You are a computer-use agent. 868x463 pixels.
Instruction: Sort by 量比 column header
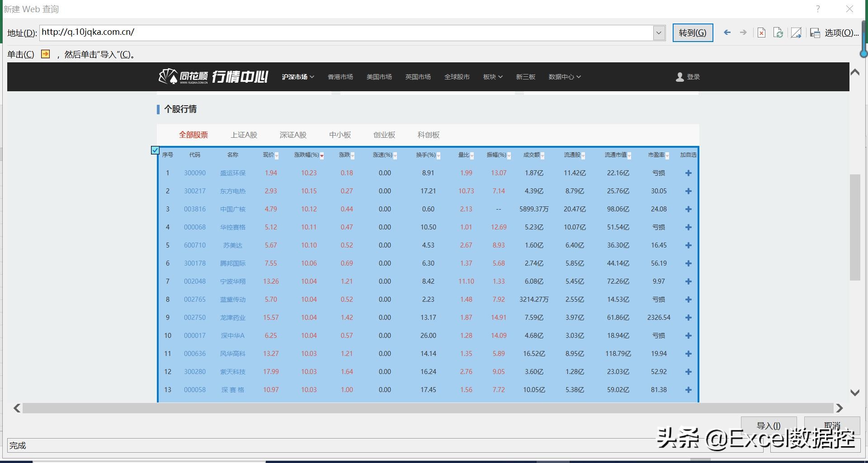click(466, 155)
